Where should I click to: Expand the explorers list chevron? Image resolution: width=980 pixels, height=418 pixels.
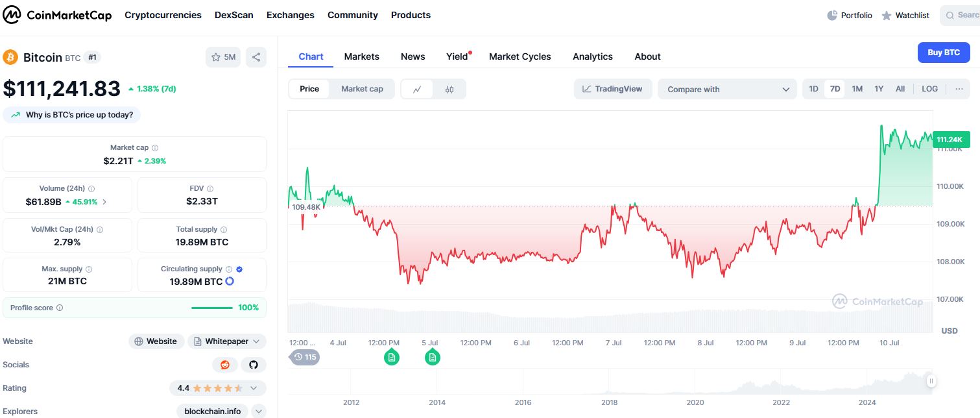(259, 412)
